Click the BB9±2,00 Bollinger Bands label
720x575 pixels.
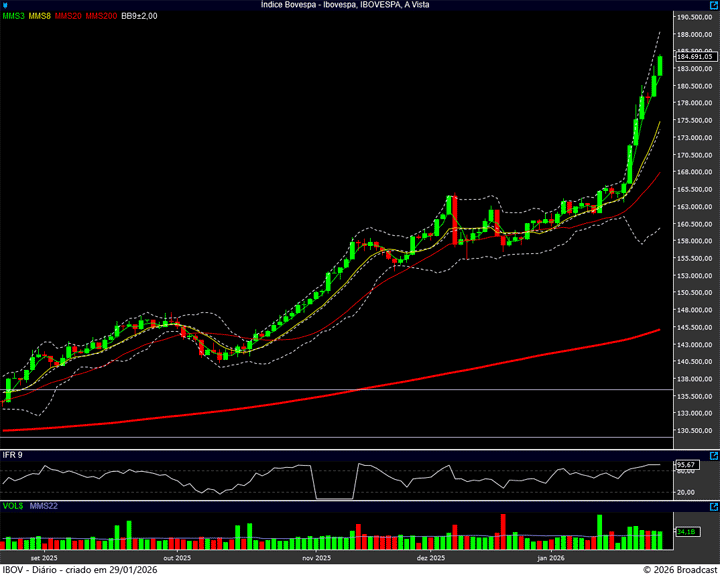(x=139, y=16)
